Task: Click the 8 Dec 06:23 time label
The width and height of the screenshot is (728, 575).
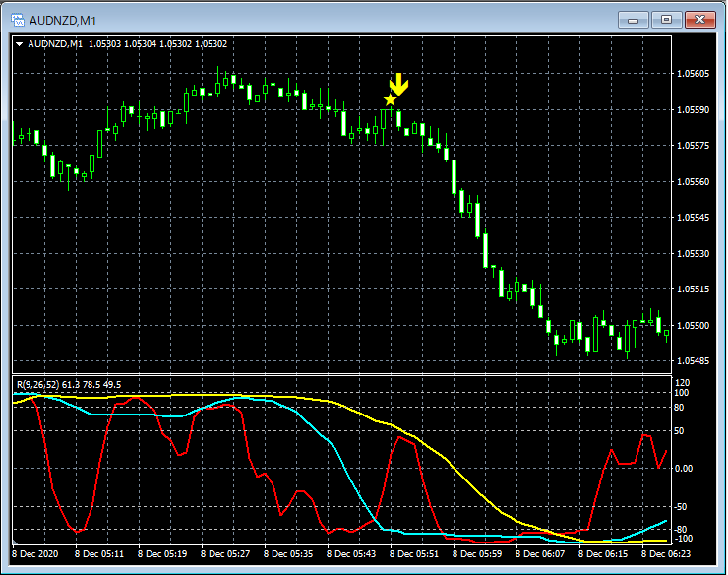Action: pos(667,554)
